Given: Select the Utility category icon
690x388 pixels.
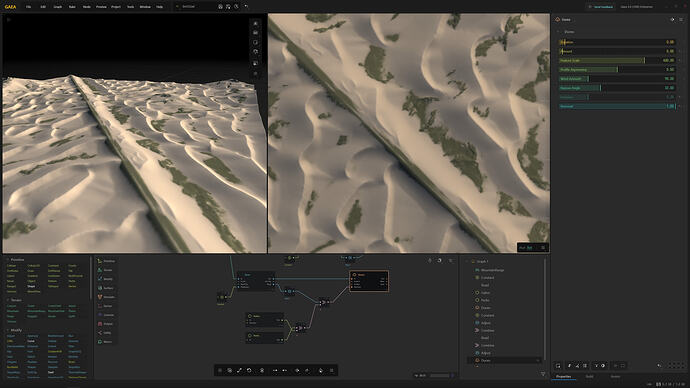Looking at the screenshot, I should click(x=100, y=333).
